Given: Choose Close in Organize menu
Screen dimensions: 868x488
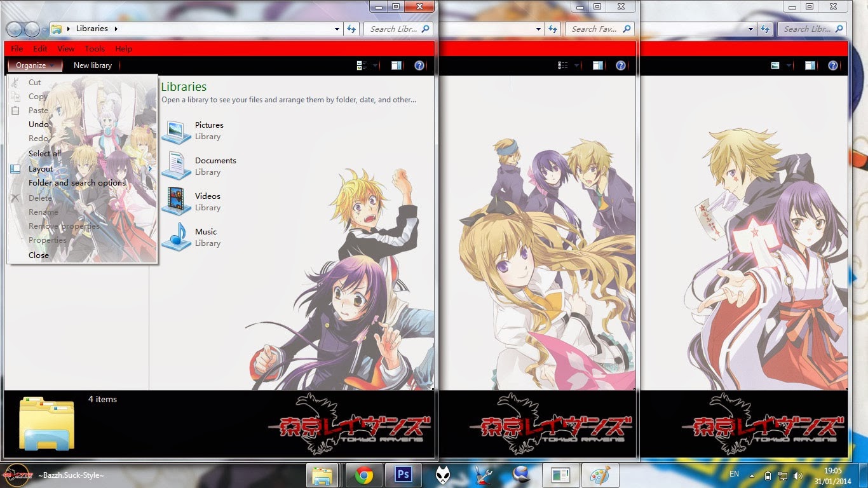Looking at the screenshot, I should (81, 255).
